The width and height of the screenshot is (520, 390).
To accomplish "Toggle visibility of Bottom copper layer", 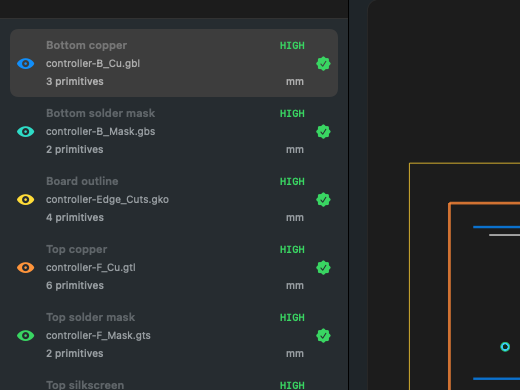I will coord(26,63).
